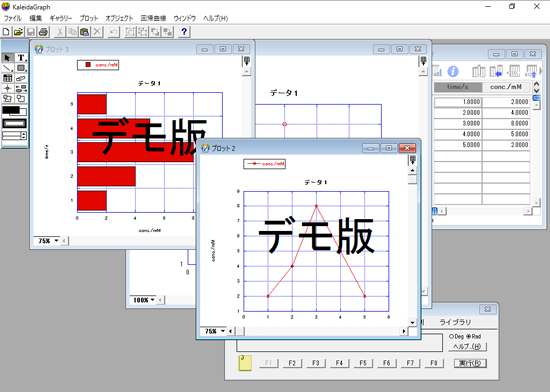
Task: Open the 75% zoom dropdown in プロット 3
Action: tap(48, 241)
